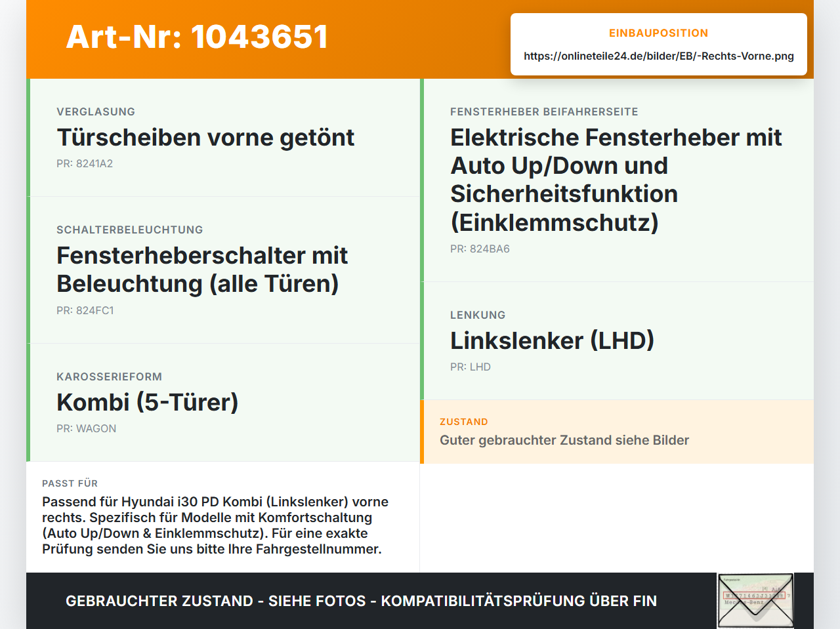840x629 pixels.
Task: Select the article number 'Art-Nr: 1043651'
Action: pos(197,37)
